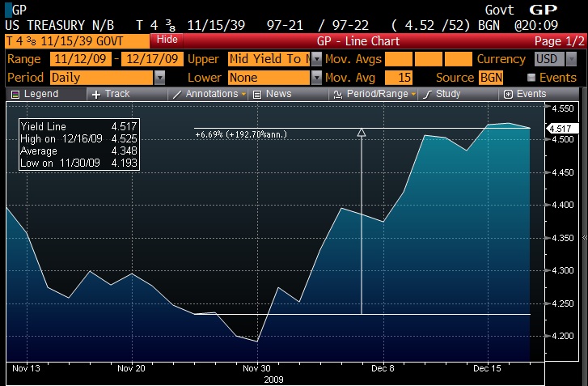Click the 4.517 current yield marker on axis
The image size is (588, 386).
pyautogui.click(x=560, y=128)
